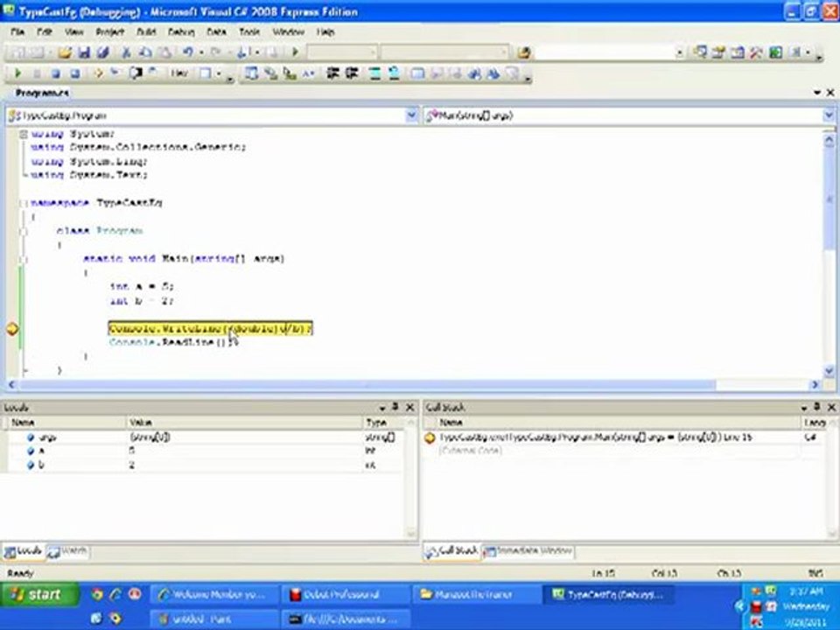Click the Show Next Statement yellow arrow
Image resolution: width=840 pixels, height=630 pixels.
98,73
